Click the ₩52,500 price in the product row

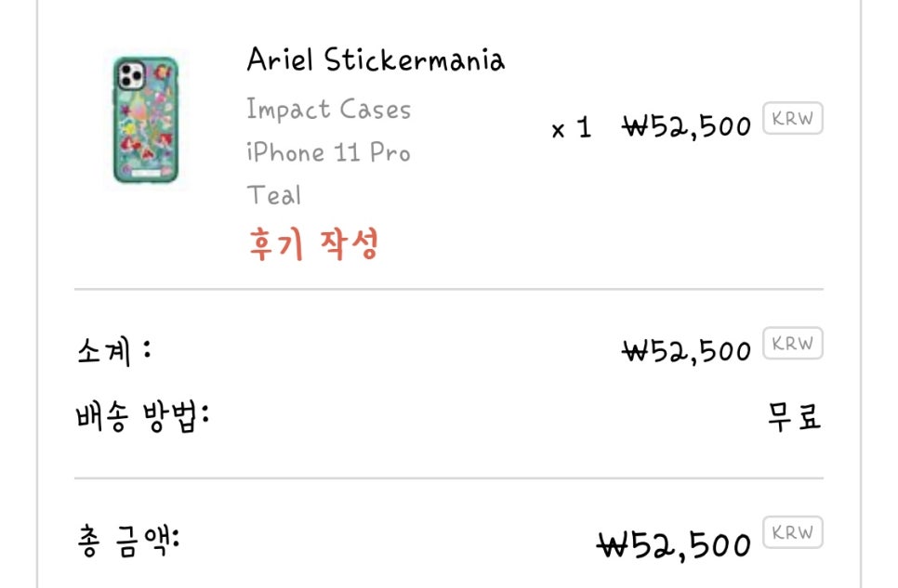(686, 126)
